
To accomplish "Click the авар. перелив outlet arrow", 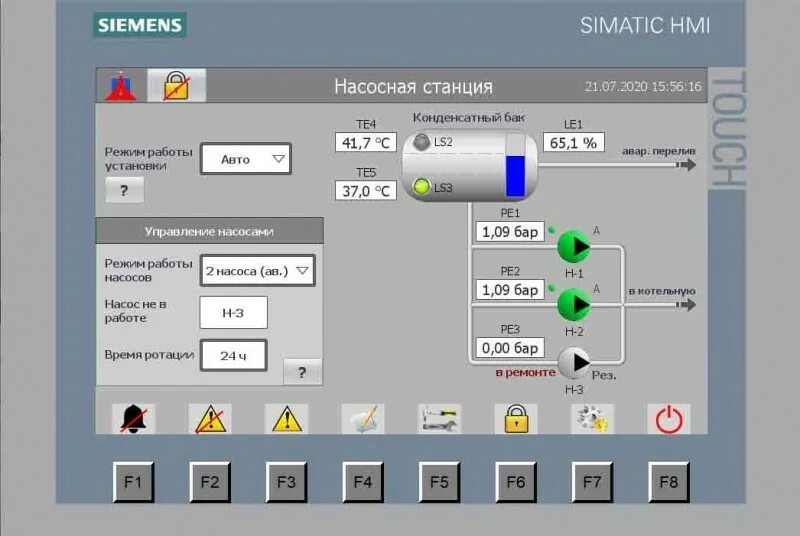I will point(686,165).
